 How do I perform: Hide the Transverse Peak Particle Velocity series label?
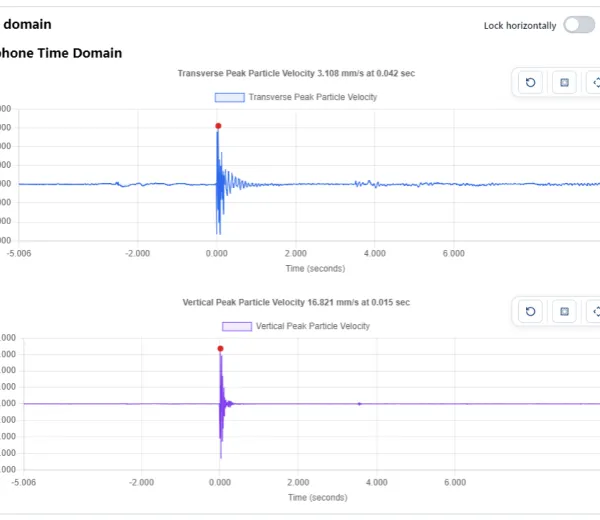click(313, 97)
